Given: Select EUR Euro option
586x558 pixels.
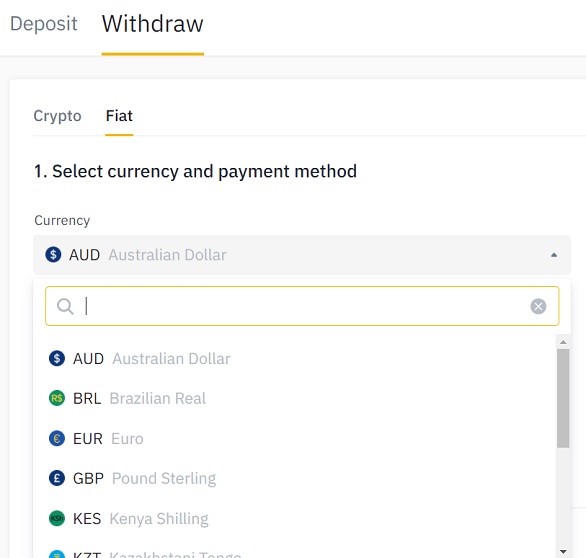Looking at the screenshot, I should coord(299,438).
